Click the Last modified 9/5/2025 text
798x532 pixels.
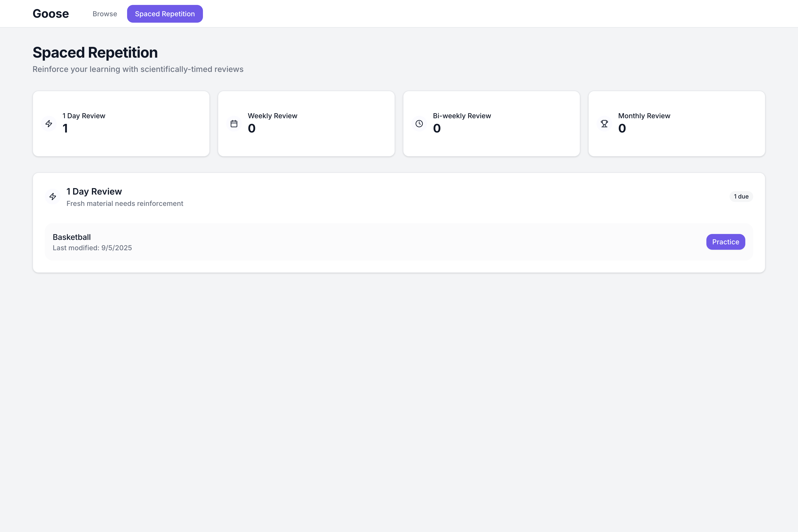[92, 248]
